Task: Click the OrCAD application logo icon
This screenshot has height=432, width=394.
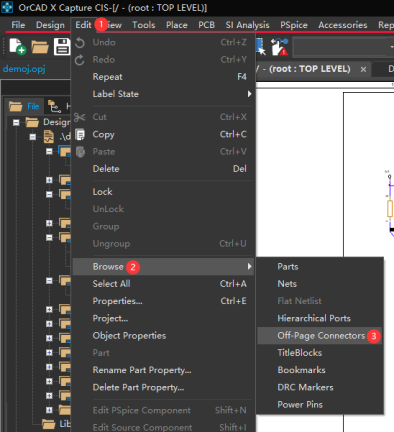Action: click(x=7, y=7)
